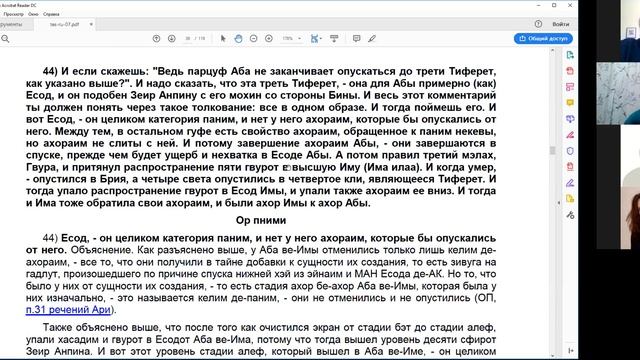Click the vertical scrollbar thumb
This screenshot has height=360, width=640.
553,151
